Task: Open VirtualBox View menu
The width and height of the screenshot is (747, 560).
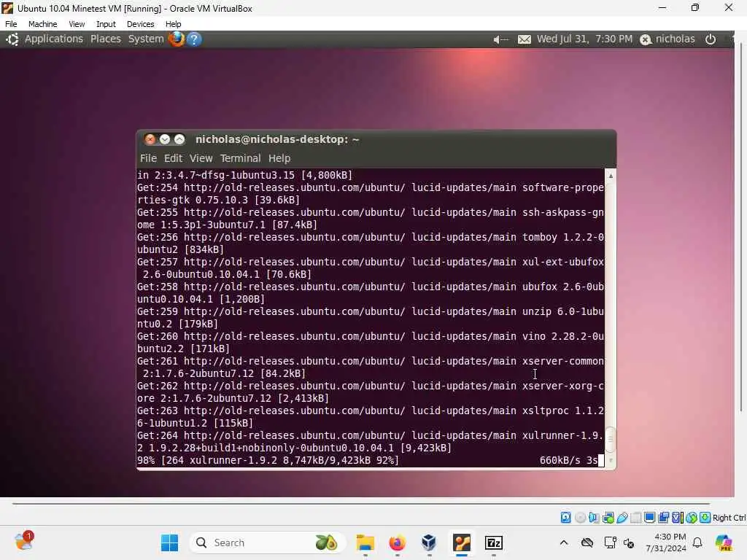Action: point(77,24)
